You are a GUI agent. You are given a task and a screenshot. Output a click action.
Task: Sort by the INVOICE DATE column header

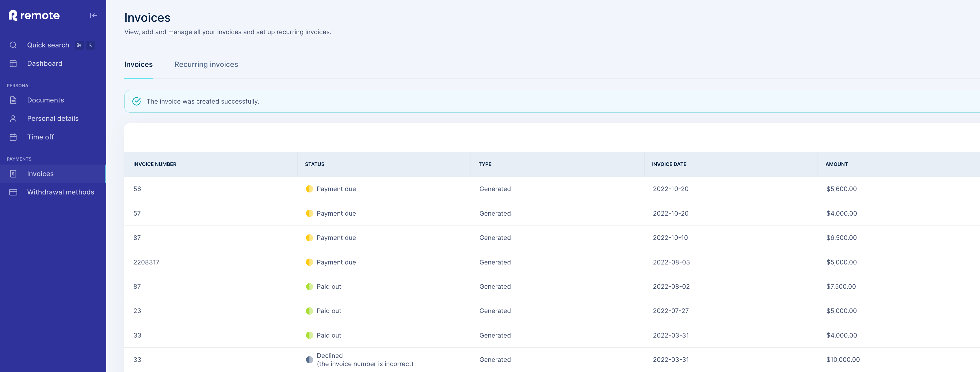click(x=669, y=164)
